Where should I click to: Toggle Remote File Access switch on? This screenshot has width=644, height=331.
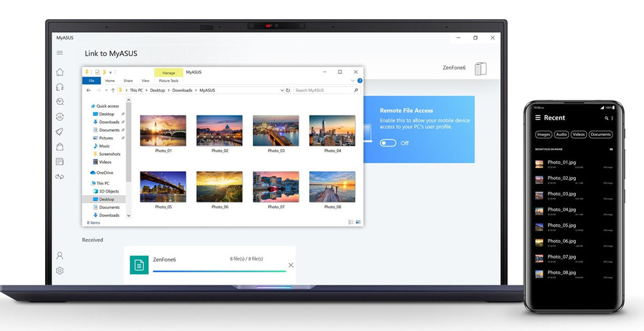coord(388,143)
